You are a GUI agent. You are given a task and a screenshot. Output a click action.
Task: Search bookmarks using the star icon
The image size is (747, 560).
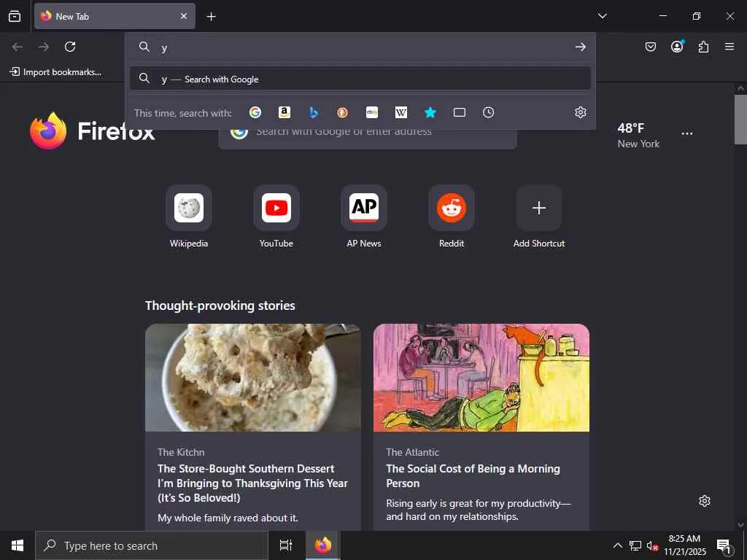pos(430,112)
